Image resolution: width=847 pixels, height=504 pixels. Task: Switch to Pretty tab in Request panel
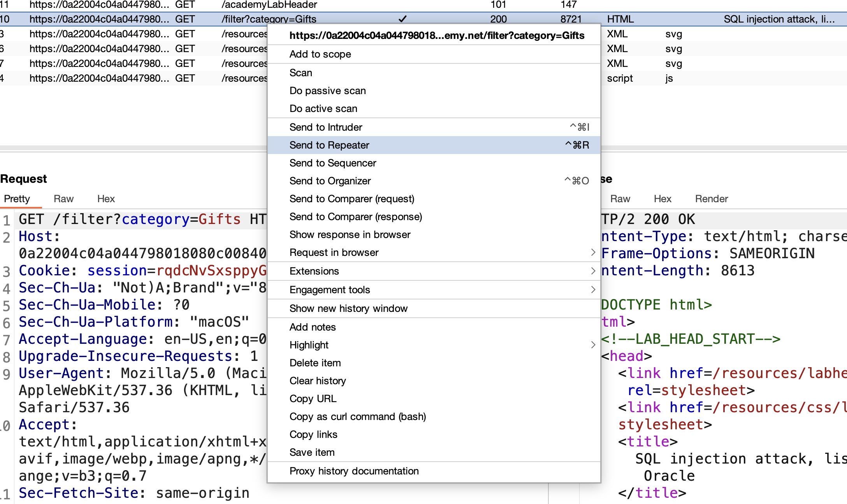click(17, 199)
